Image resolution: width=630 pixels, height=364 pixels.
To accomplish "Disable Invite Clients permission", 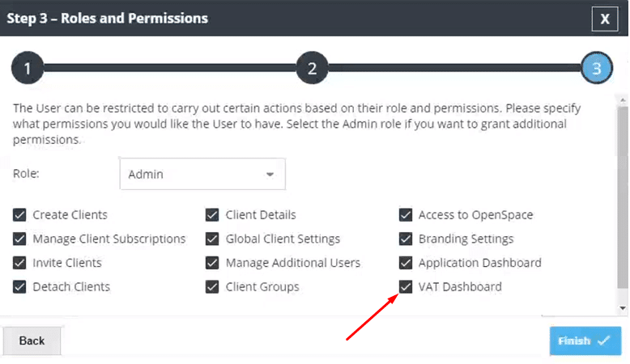I will (19, 263).
